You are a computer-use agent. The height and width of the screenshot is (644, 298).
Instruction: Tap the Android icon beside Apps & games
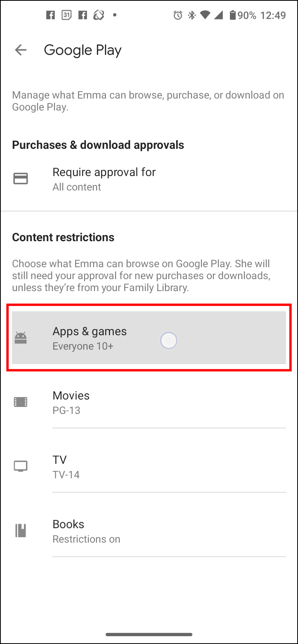[x=21, y=338]
